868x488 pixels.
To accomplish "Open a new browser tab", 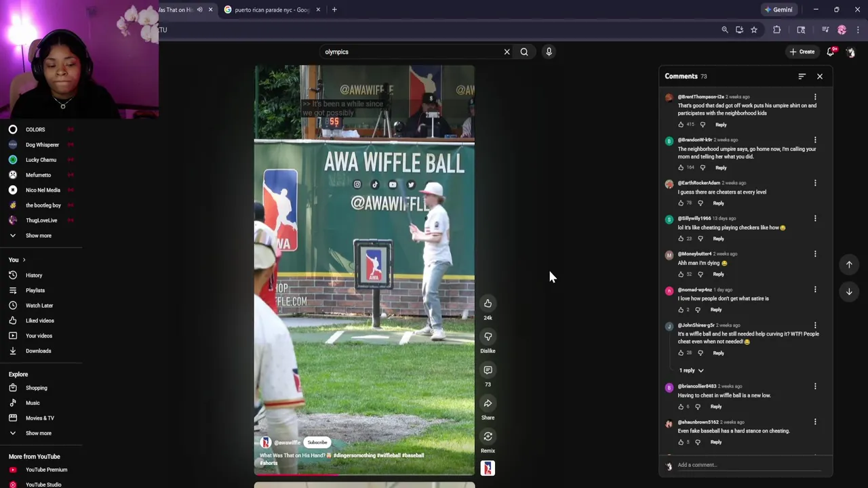I will click(x=334, y=9).
